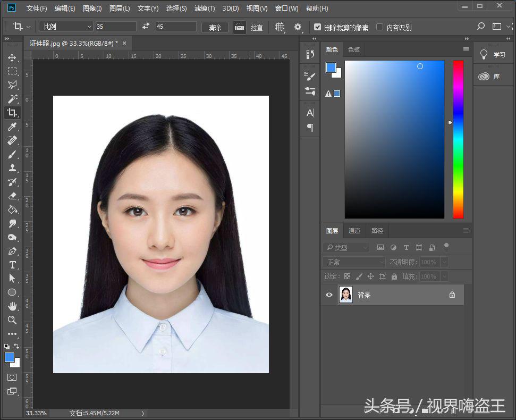Change screen mode button
Viewport: 516px width, 420px height.
[x=12, y=391]
